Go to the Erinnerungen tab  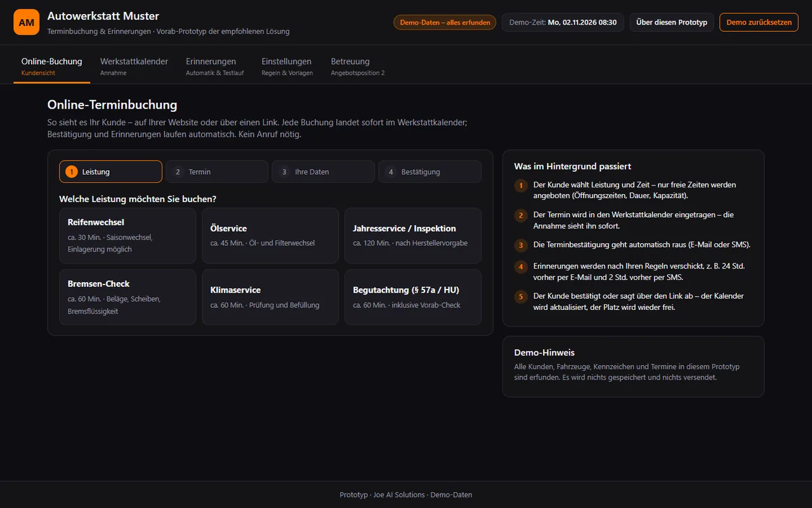tap(214, 66)
